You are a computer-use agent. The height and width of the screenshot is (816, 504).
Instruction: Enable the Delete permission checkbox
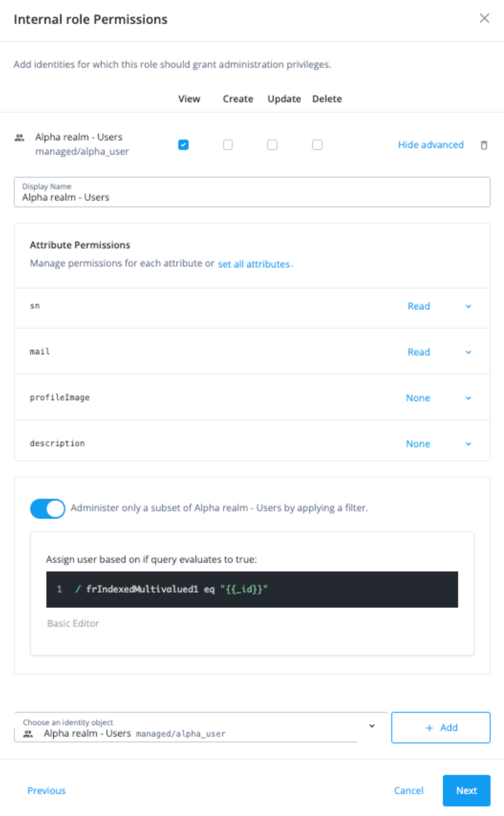[x=317, y=145]
